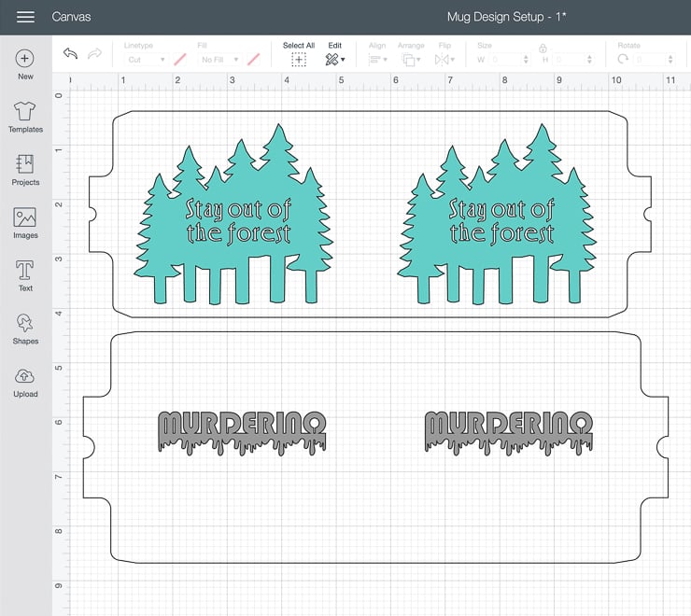The image size is (691, 616).
Task: Click the Mug Design Setup project title
Action: click(x=506, y=17)
